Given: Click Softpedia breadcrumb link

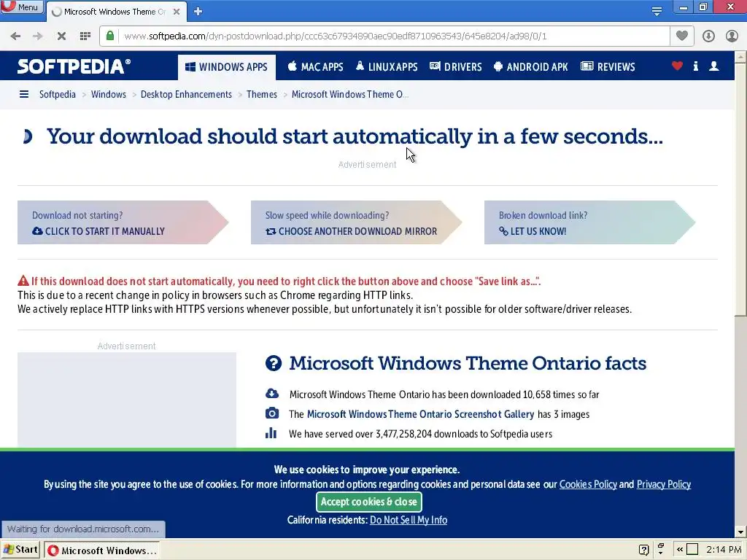Looking at the screenshot, I should [57, 94].
